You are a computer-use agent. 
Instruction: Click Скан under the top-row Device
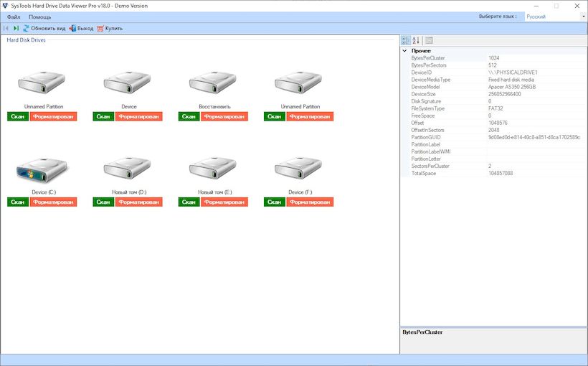tap(103, 116)
